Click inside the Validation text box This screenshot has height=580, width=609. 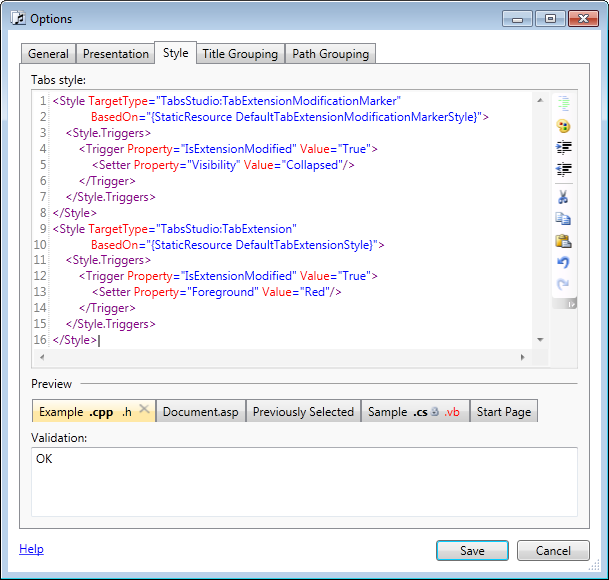304,482
